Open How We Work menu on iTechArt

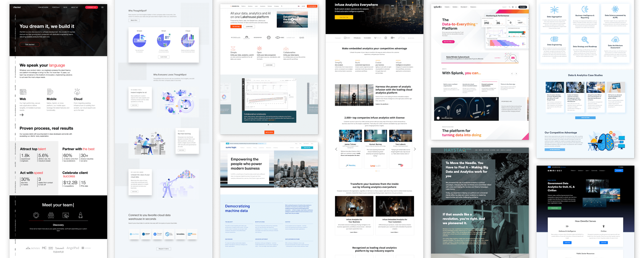coord(43,7)
